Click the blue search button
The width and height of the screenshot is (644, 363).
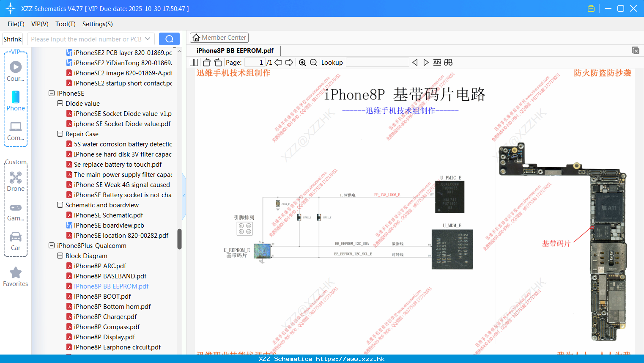[169, 39]
